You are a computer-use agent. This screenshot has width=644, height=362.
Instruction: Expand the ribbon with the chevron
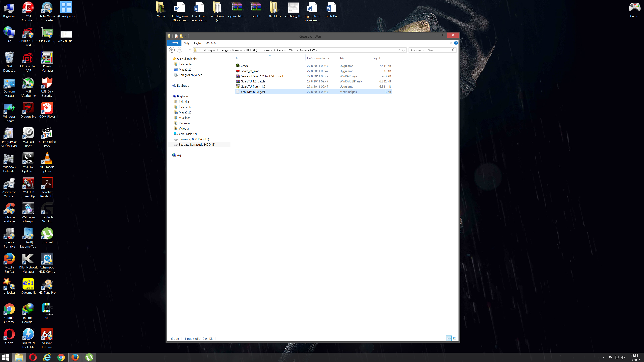(x=451, y=43)
